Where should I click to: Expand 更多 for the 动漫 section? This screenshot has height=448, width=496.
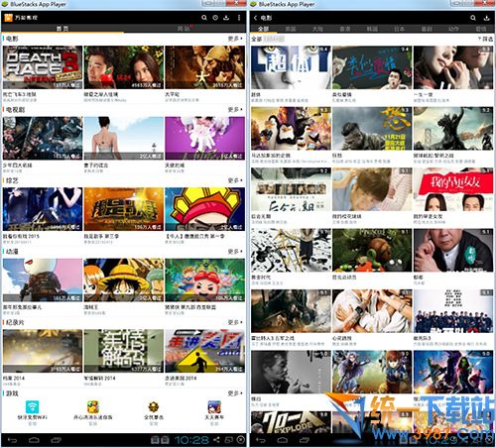click(235, 252)
